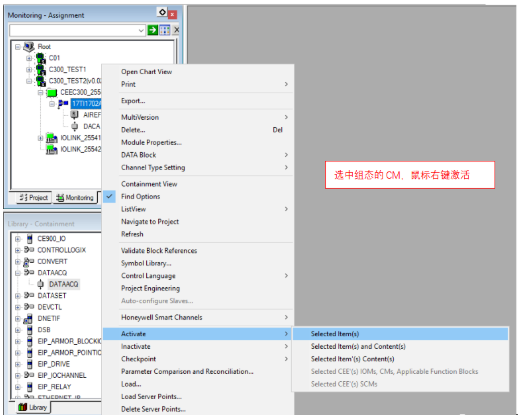This screenshot has width=520, height=415.
Task: Open the search combo box dropdown
Action: click(141, 30)
